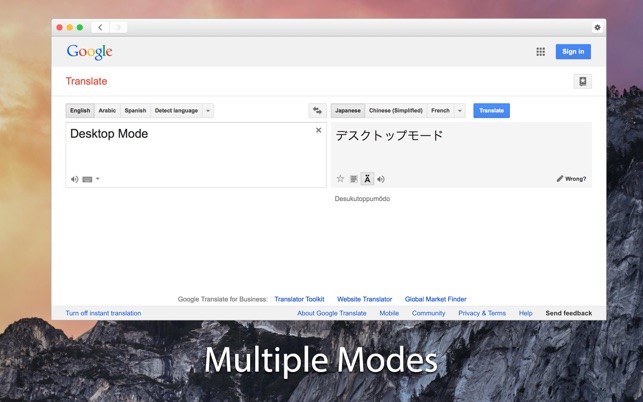Image resolution: width=643 pixels, height=402 pixels.
Task: Expand the target language dropdown
Action: (x=460, y=110)
